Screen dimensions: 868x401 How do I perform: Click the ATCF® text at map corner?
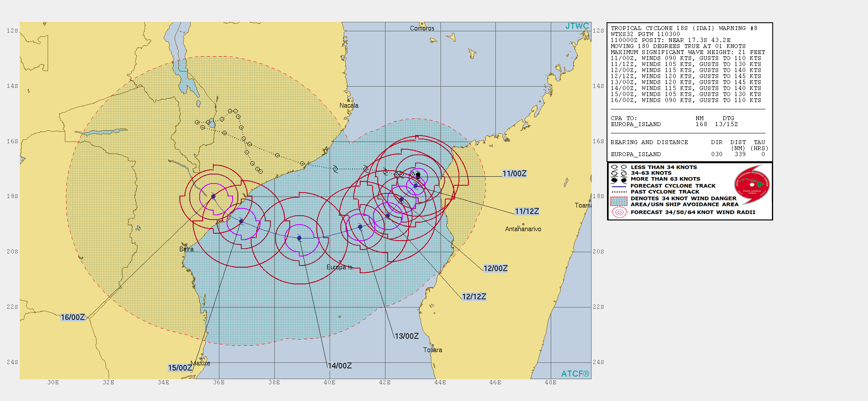(575, 374)
